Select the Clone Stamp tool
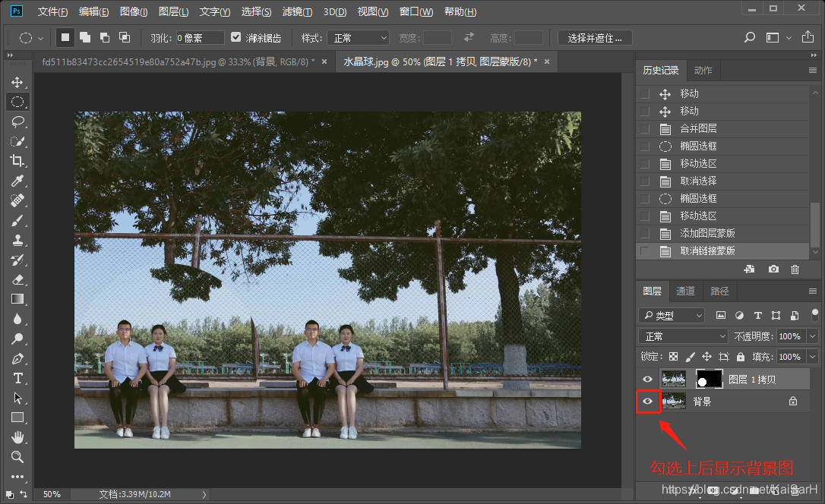 (x=17, y=240)
